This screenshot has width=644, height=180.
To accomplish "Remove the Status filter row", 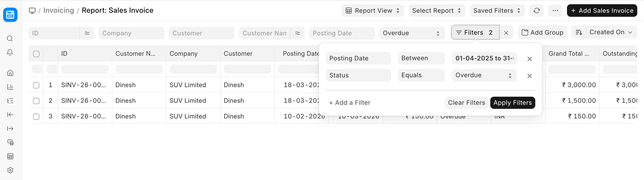I will [x=530, y=76].
